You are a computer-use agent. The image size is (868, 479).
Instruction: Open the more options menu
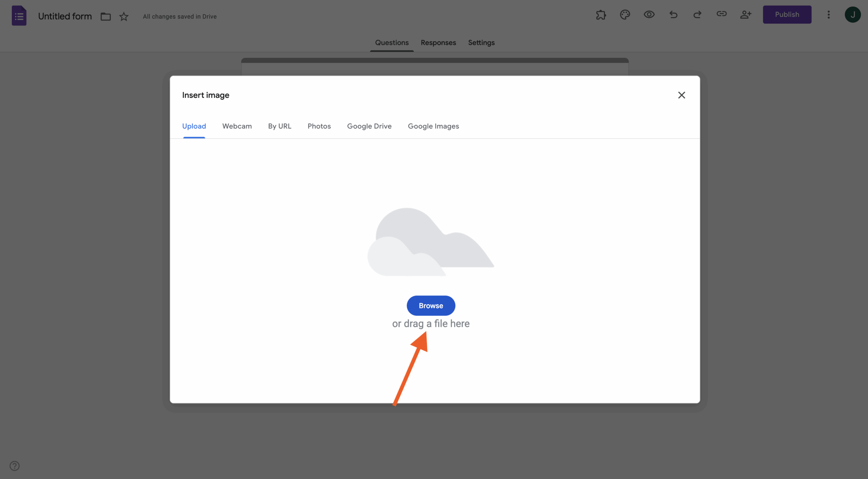click(x=828, y=15)
